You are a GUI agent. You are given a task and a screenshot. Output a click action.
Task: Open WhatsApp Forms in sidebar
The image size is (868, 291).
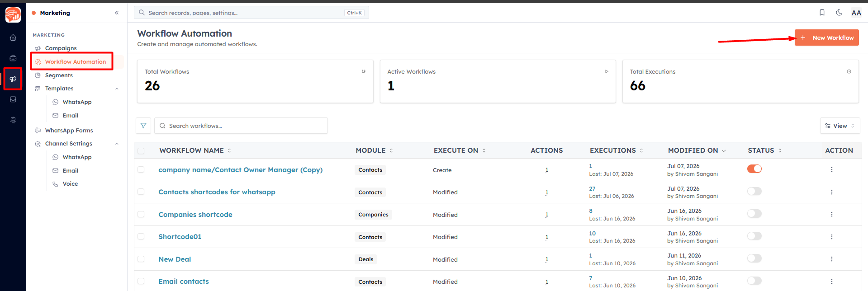click(69, 131)
